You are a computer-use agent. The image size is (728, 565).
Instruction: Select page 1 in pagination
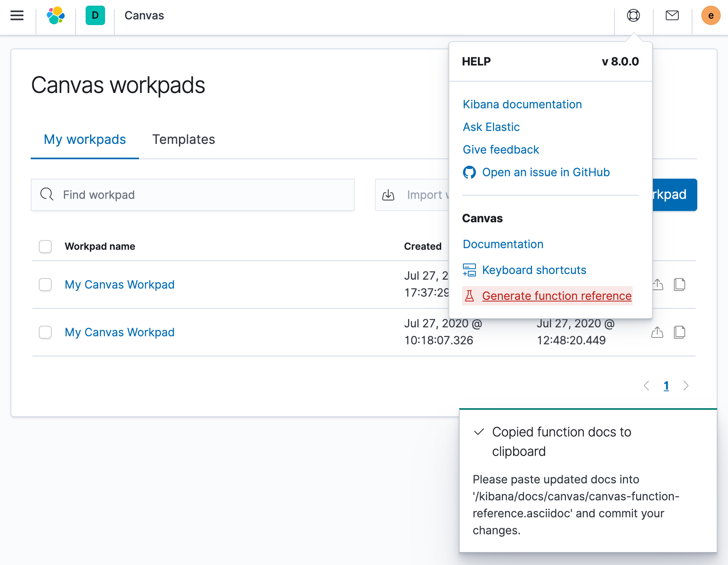pyautogui.click(x=666, y=386)
